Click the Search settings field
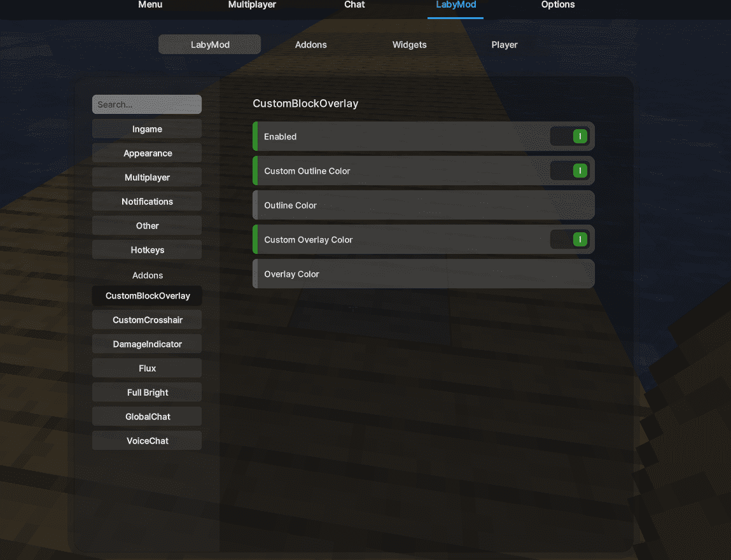Screen dimensions: 731x560 click(147, 104)
